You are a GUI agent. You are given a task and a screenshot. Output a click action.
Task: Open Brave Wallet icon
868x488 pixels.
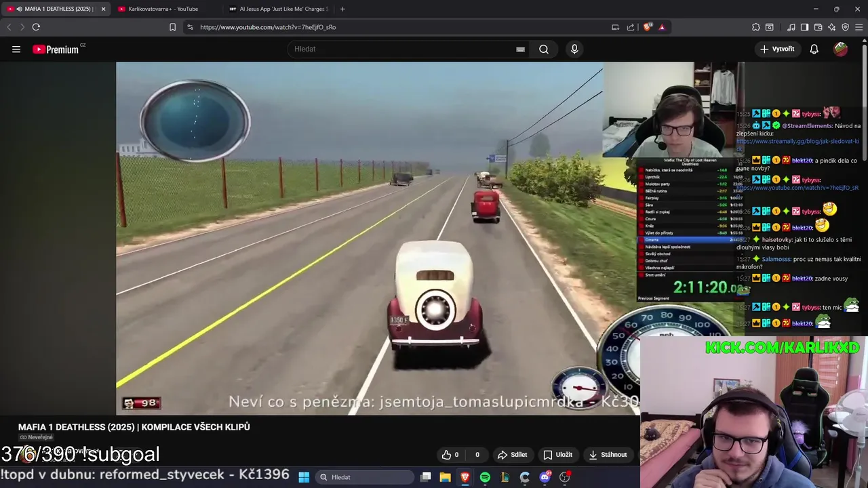tap(818, 27)
